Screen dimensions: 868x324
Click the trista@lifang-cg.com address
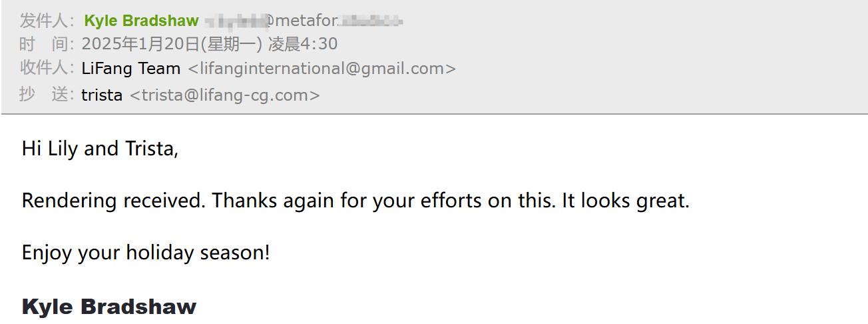point(225,95)
